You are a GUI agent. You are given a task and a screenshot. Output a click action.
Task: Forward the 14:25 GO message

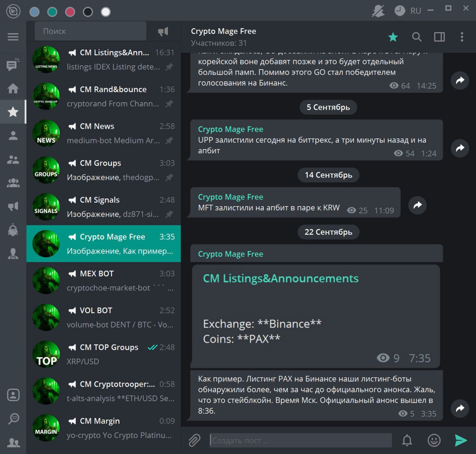click(460, 80)
